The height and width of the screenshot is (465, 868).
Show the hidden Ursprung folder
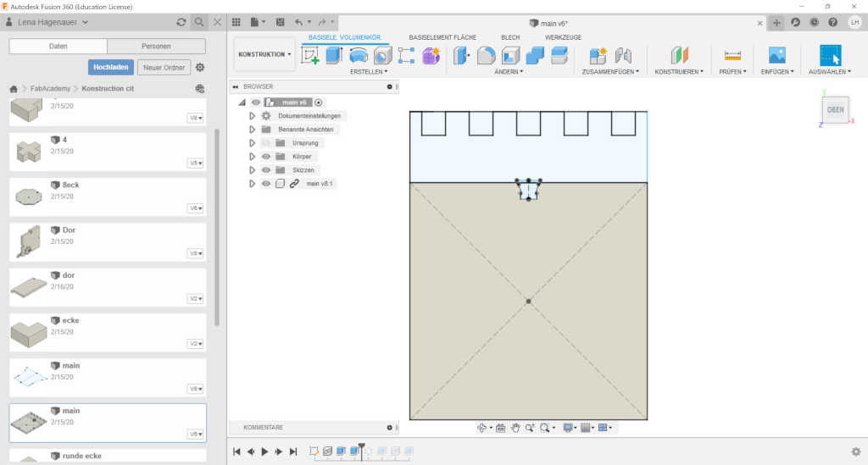click(x=266, y=143)
